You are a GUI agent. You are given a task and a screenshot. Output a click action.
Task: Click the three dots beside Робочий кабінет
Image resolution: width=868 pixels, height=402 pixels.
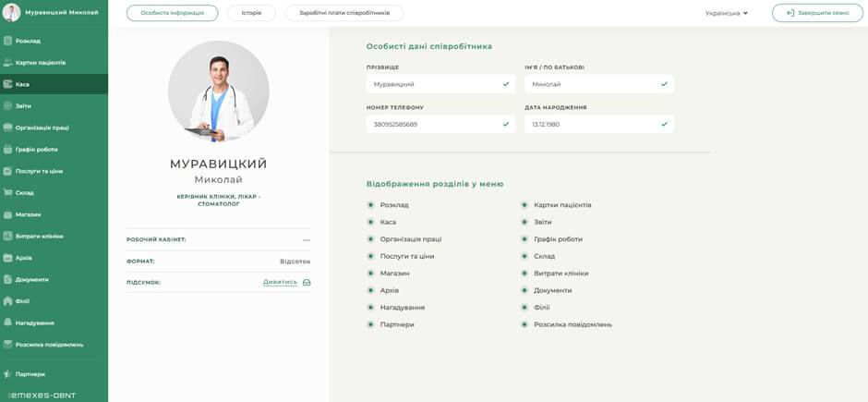(306, 239)
